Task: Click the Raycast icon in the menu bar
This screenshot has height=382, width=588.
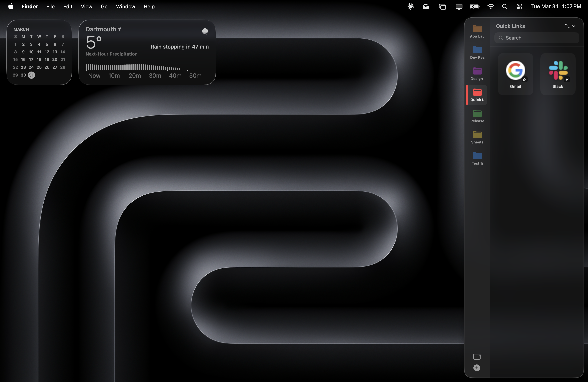Action: tap(411, 6)
